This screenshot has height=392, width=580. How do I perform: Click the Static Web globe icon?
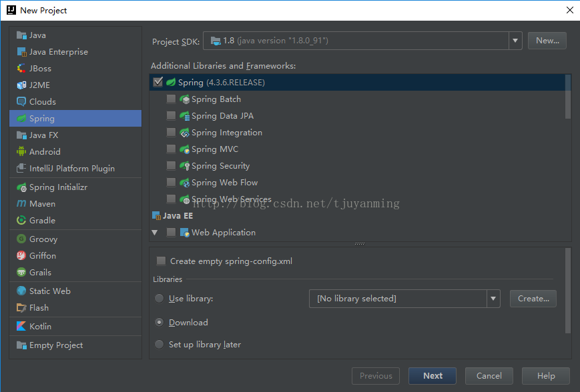[x=21, y=291]
